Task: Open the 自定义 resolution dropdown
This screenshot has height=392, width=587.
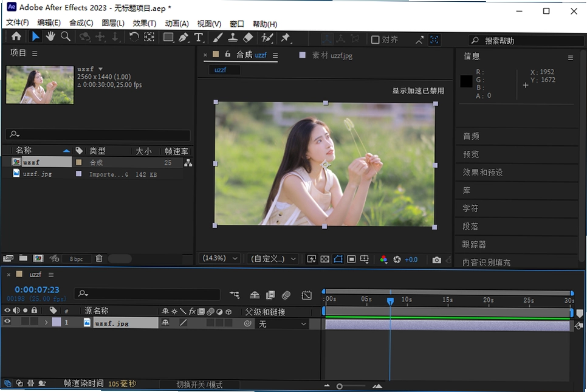Action: pos(272,259)
